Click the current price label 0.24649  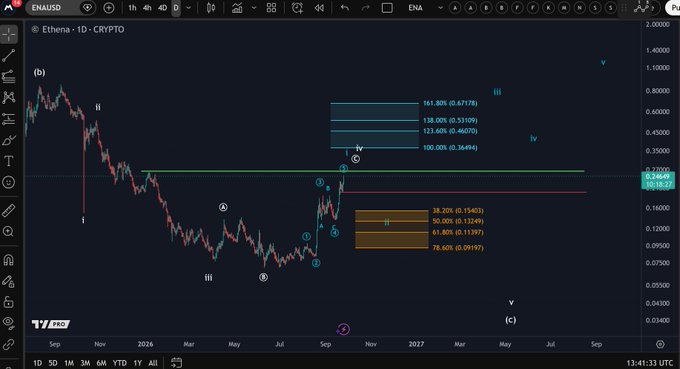pyautogui.click(x=657, y=176)
